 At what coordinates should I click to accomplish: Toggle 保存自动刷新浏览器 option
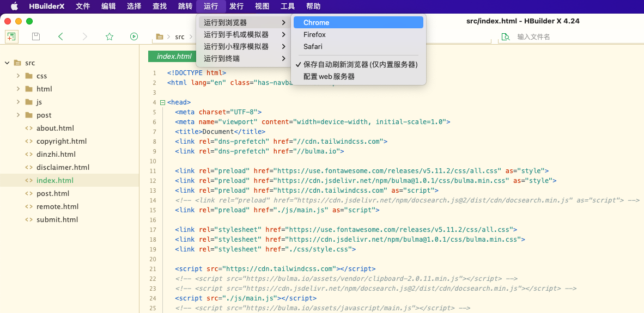pyautogui.click(x=360, y=64)
